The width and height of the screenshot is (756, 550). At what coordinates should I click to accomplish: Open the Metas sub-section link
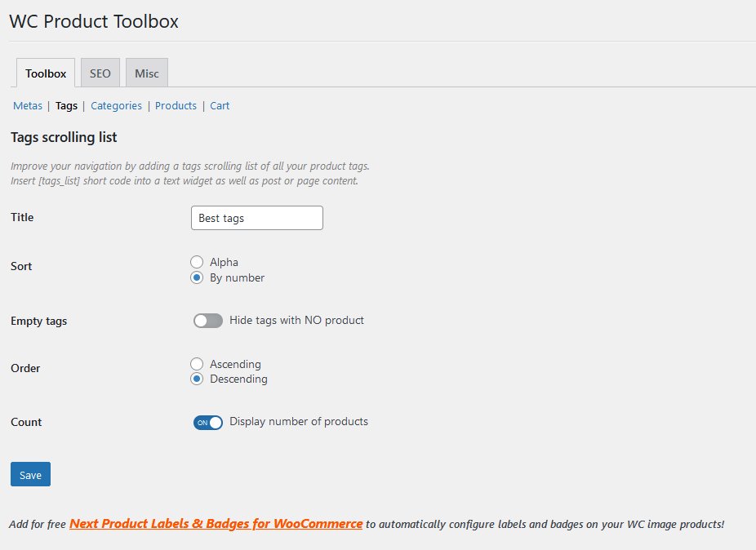[x=28, y=106]
